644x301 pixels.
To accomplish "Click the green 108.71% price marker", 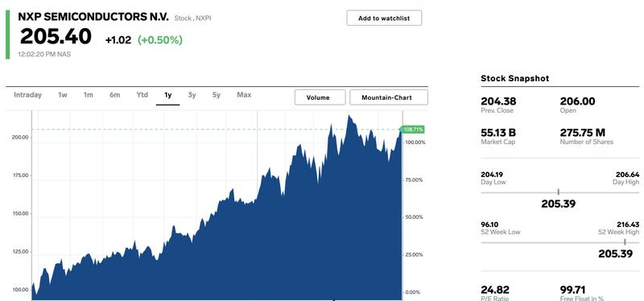I will pos(412,130).
